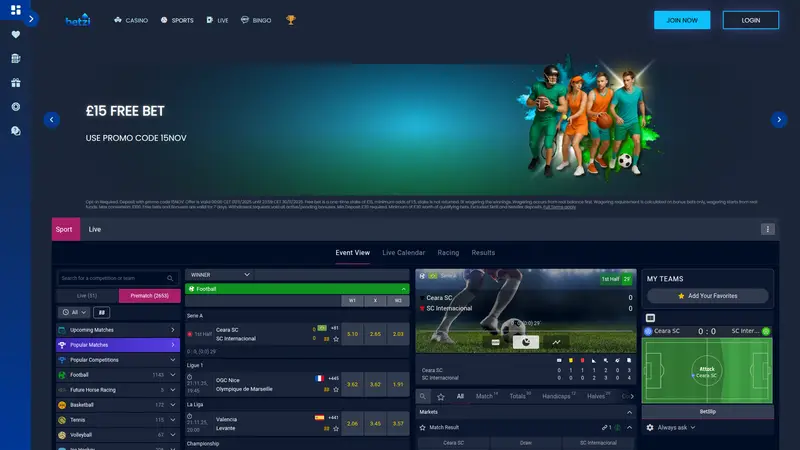Switch to Live (51) matches toggle
Viewport: 800px width, 450px height.
click(87, 295)
